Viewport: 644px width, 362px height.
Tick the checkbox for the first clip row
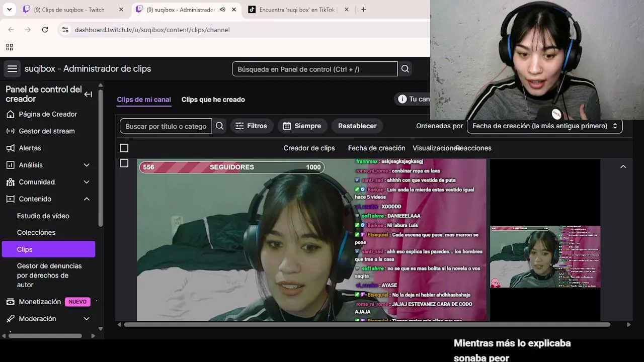pyautogui.click(x=124, y=163)
